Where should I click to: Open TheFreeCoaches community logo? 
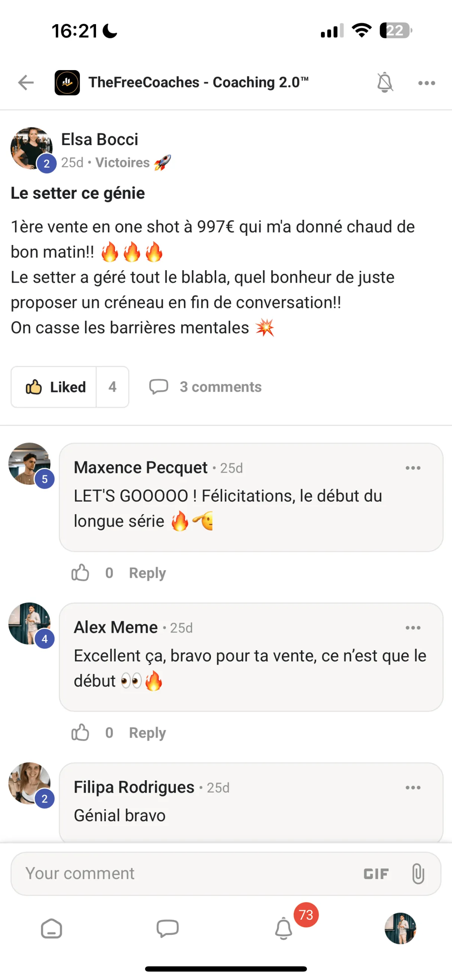(67, 83)
